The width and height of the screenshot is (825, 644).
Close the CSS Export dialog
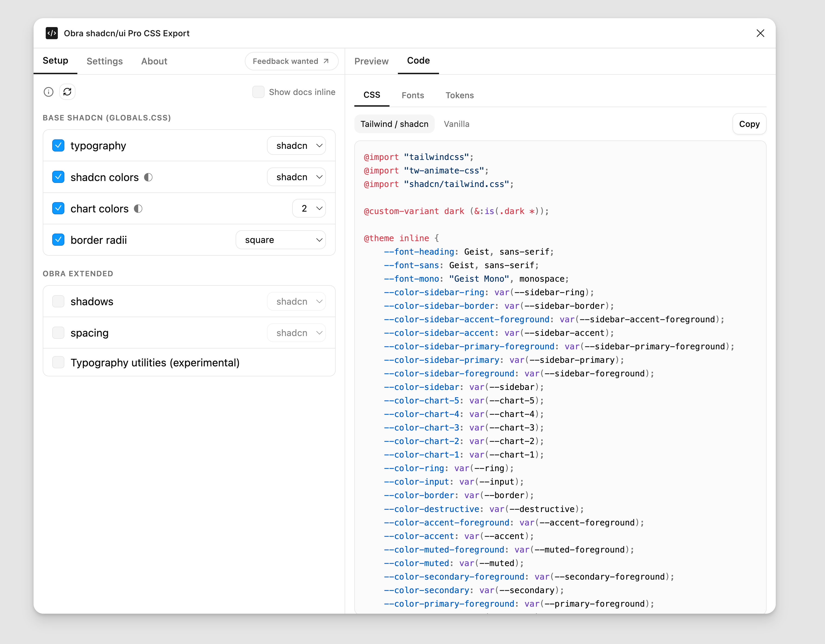pos(760,33)
